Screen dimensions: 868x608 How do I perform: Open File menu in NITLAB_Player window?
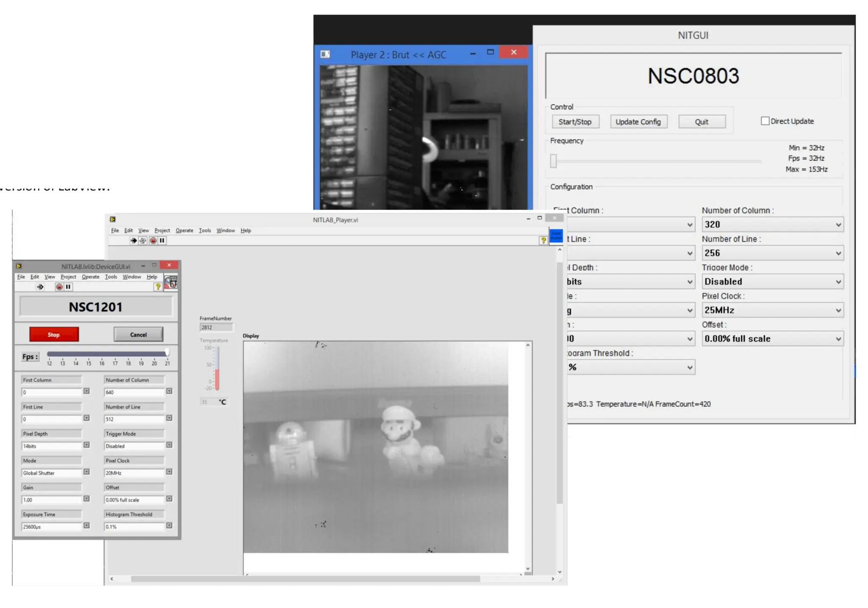click(115, 230)
